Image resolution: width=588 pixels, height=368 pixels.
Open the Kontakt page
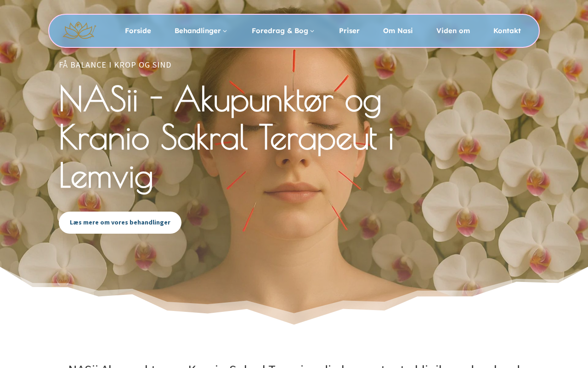507,31
